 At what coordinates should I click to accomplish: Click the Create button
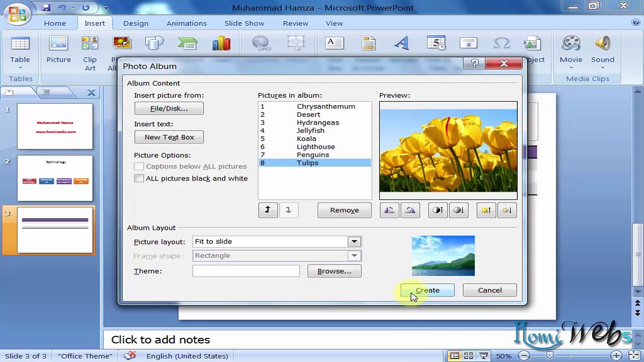[428, 290]
